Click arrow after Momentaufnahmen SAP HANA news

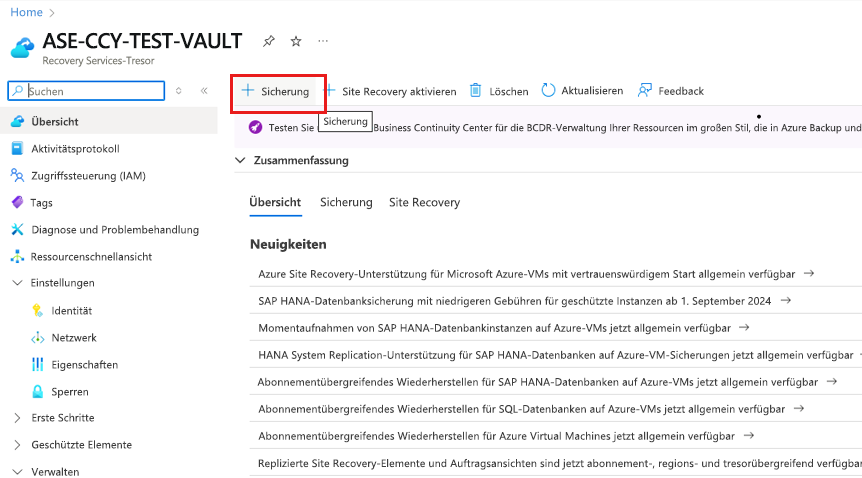tap(744, 327)
